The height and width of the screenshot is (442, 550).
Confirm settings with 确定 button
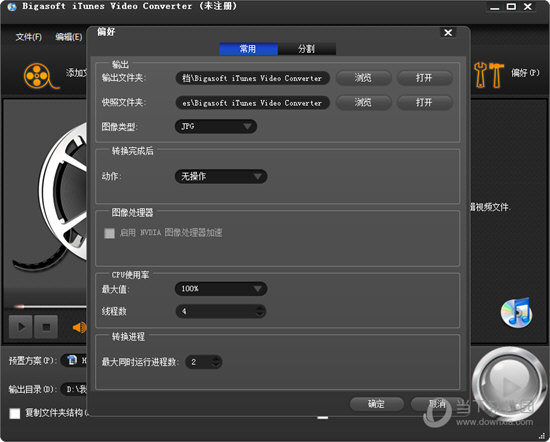[x=377, y=404]
